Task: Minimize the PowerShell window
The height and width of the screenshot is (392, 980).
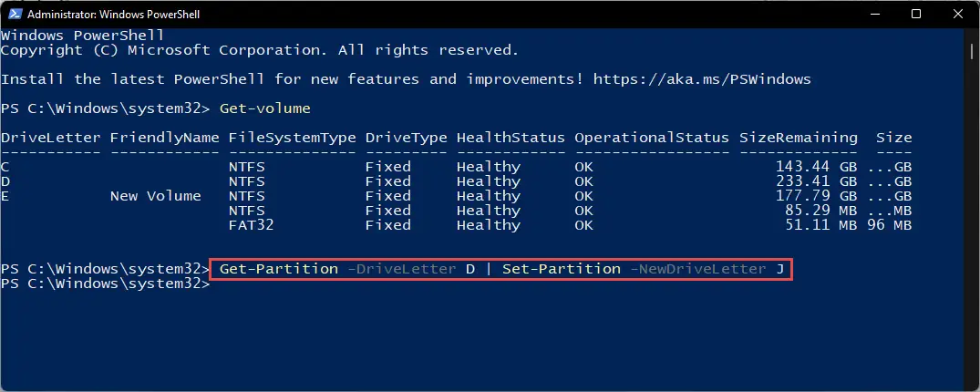Action: click(873, 14)
